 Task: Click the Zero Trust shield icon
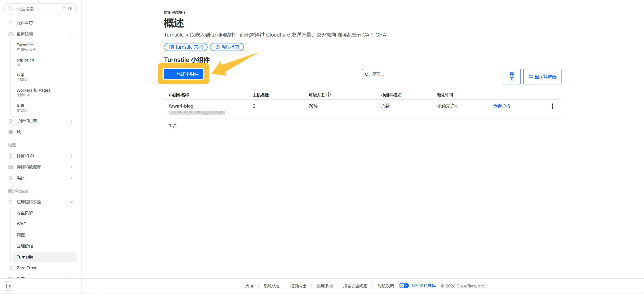pos(11,268)
